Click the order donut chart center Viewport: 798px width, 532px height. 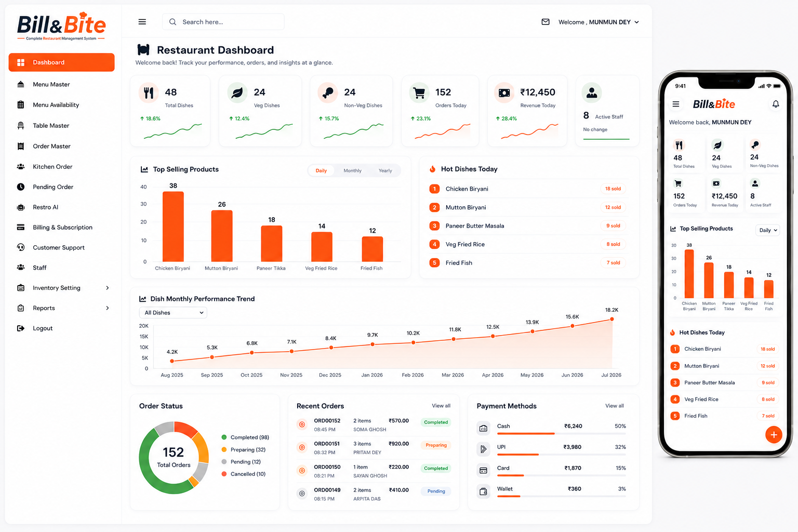point(174,457)
